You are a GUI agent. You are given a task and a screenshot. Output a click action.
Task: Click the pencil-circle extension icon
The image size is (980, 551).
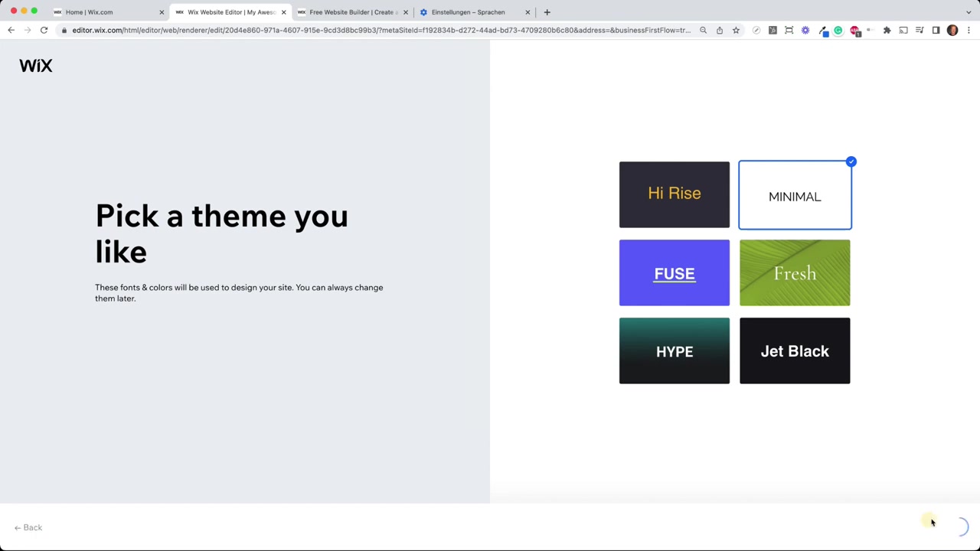[x=756, y=30]
